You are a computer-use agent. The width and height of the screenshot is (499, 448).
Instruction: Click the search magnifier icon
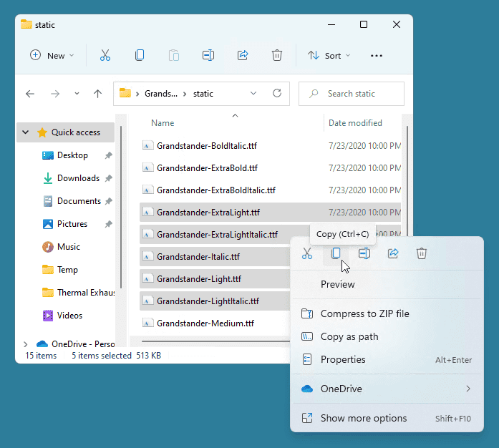[x=314, y=94]
